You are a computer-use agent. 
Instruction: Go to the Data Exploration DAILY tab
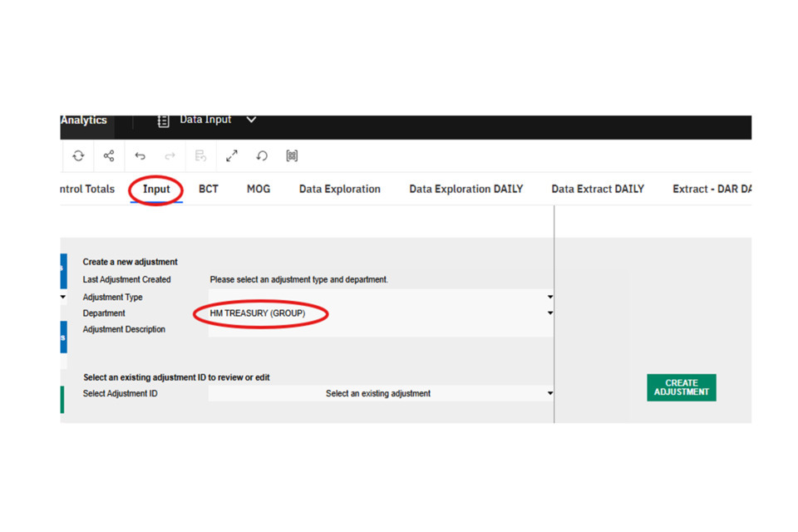point(465,190)
